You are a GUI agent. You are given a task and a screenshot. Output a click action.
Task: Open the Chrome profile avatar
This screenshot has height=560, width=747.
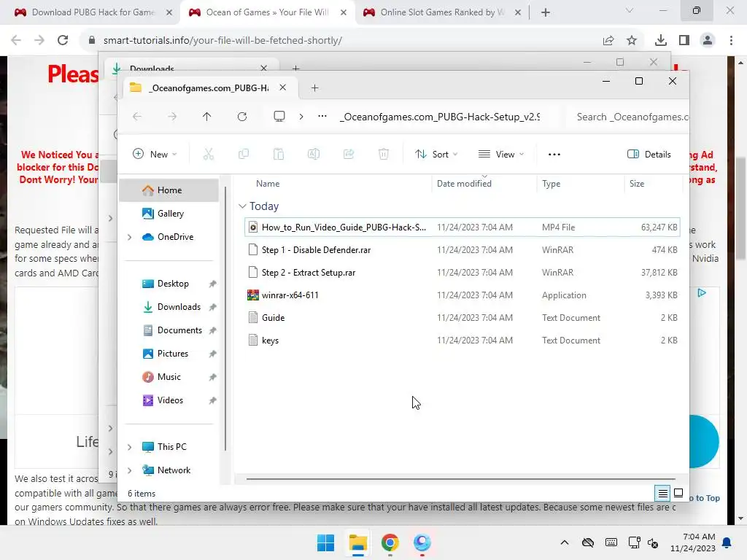pos(708,41)
